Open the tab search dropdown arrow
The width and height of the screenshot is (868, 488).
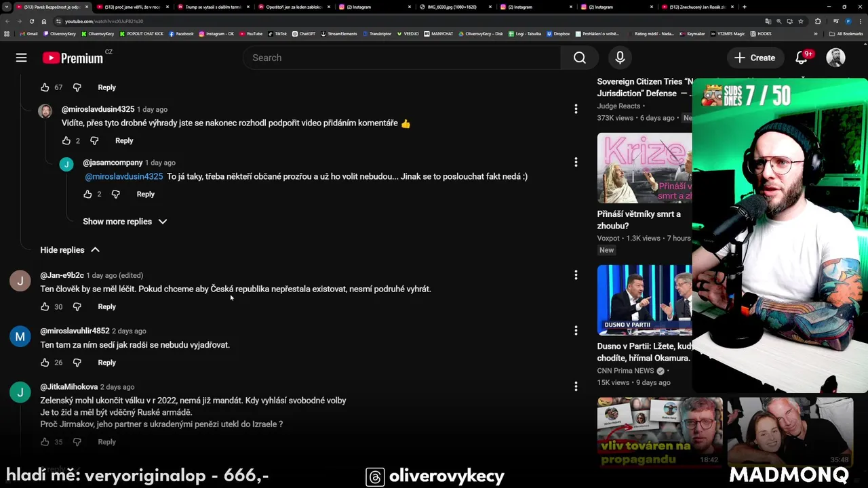tap(7, 7)
